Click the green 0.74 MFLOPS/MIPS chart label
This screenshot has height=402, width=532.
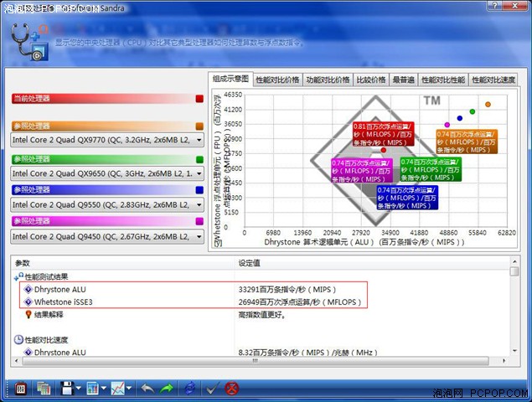click(x=431, y=169)
